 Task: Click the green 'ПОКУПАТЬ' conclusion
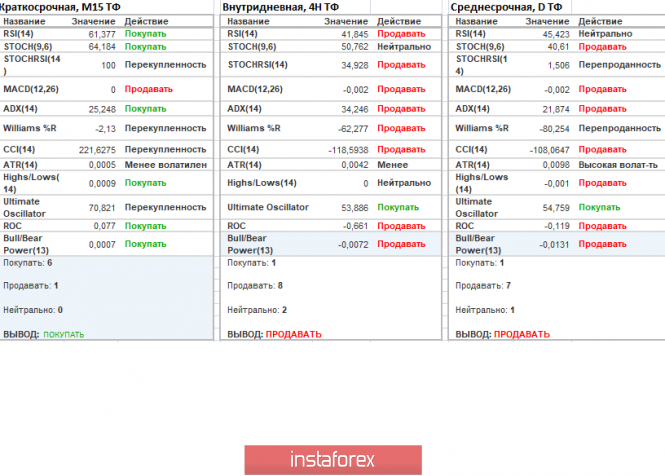pos(64,335)
